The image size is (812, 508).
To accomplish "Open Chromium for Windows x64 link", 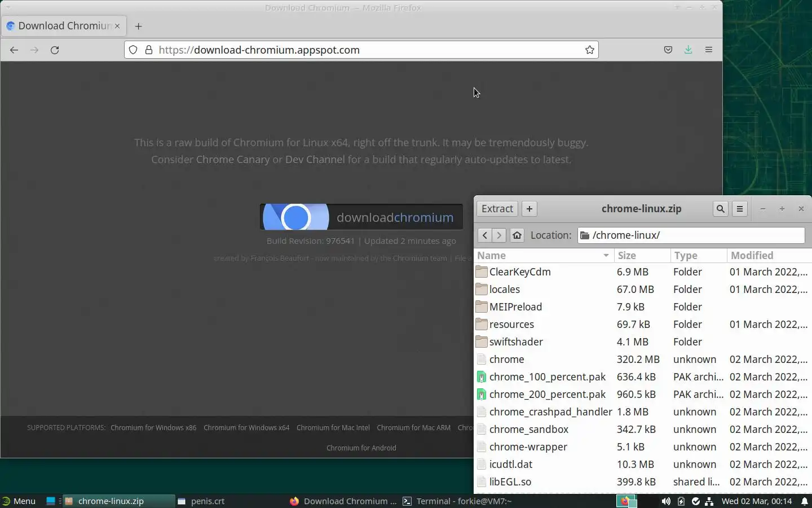I will pos(246,427).
